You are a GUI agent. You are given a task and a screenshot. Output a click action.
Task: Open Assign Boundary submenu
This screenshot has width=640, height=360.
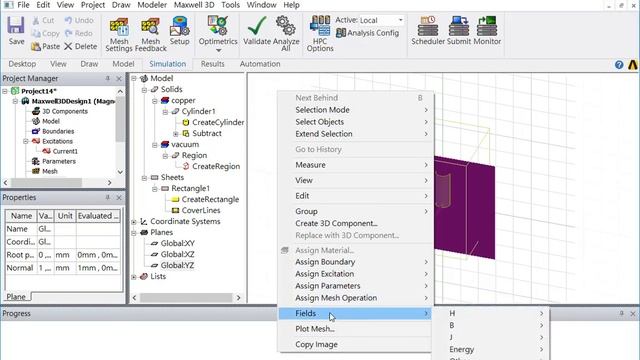pos(355,262)
